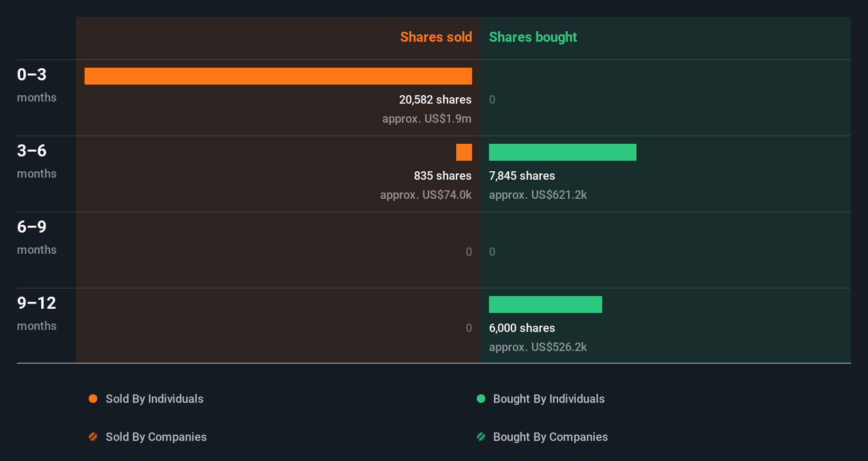Screen dimensions: 868x461
Task: Click the approx. US$74.0k label
Action: (426, 195)
